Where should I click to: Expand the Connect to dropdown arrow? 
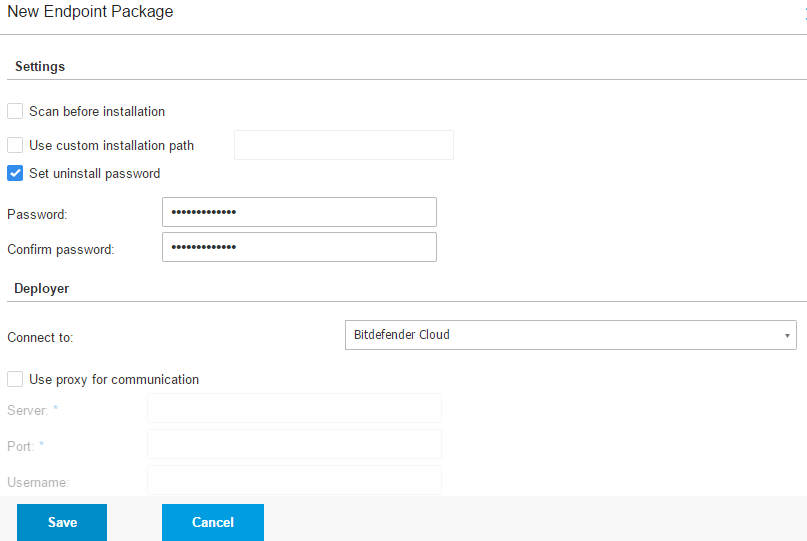(787, 335)
